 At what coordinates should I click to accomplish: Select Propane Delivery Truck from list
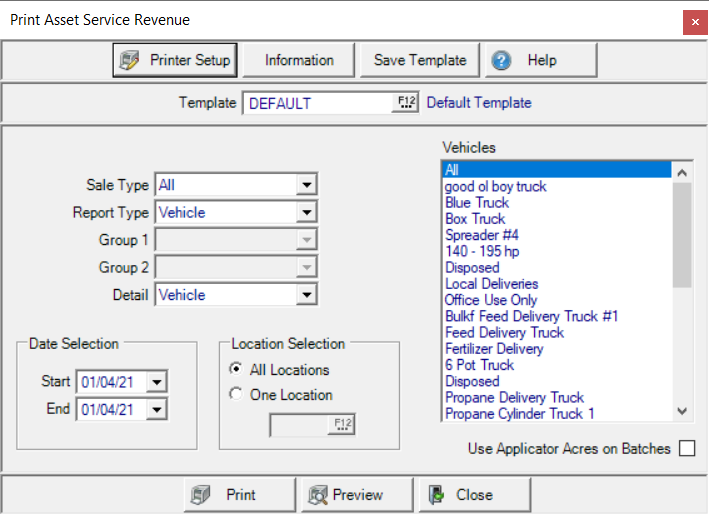click(x=514, y=397)
